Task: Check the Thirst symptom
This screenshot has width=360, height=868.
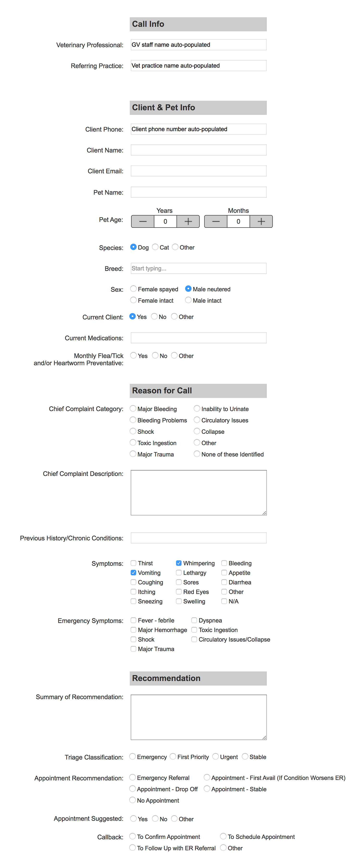Action: tap(133, 563)
